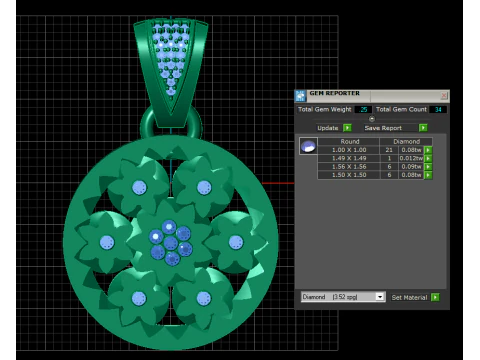Click the Gem Reporter panel logo icon
The width and height of the screenshot is (480, 360).
[x=300, y=96]
